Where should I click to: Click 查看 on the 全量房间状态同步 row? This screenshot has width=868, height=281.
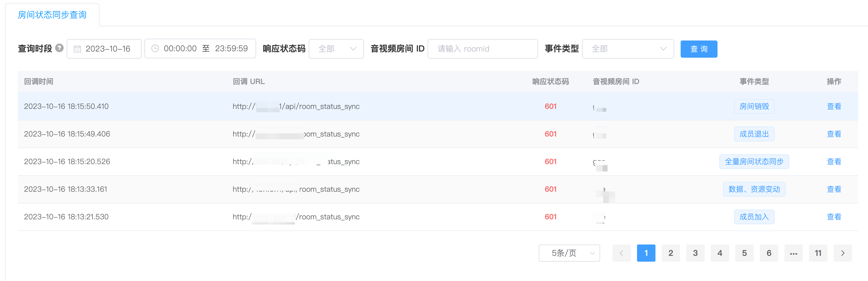834,162
